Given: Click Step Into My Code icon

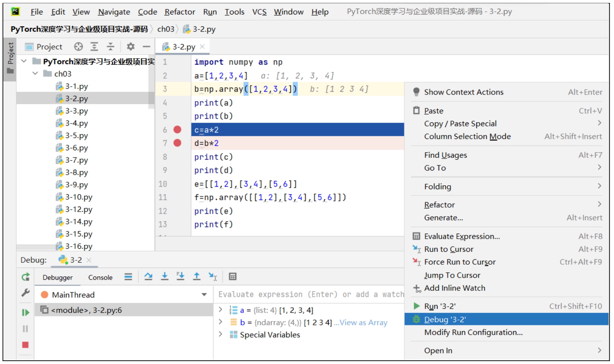Looking at the screenshot, I should pos(180,277).
